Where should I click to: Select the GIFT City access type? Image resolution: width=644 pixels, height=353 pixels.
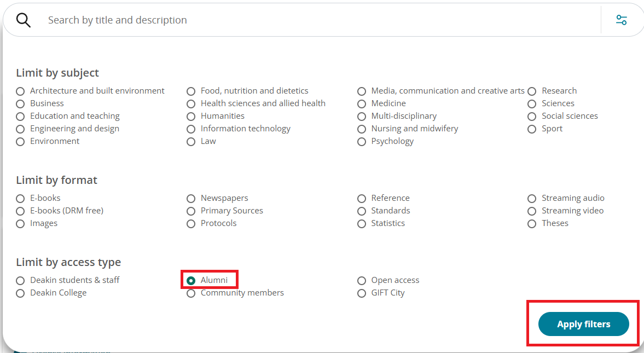(x=362, y=293)
